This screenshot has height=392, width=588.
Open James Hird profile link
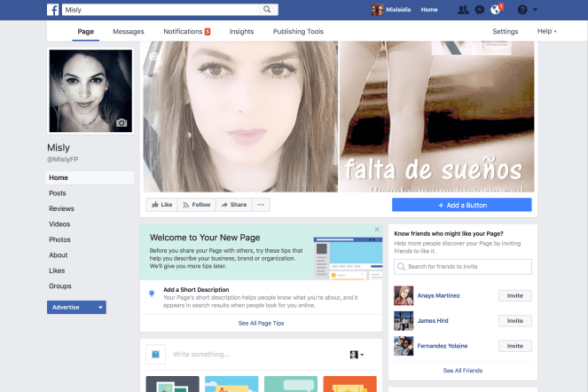(x=433, y=321)
